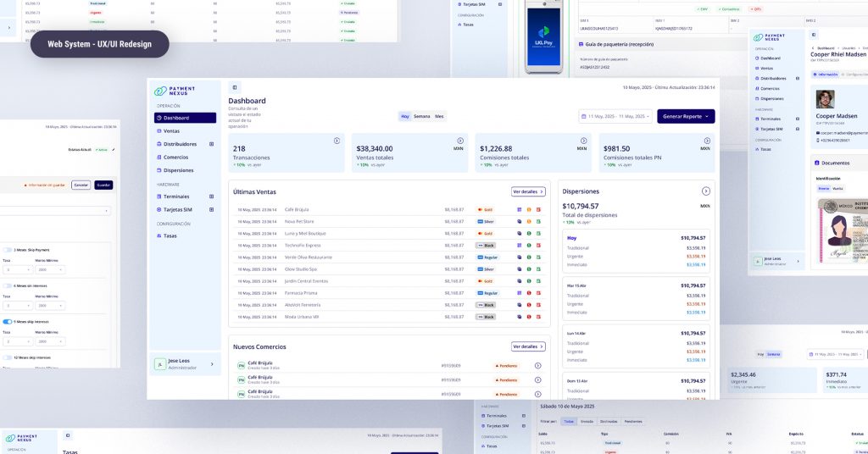Disable the 9 Meses skip intereses toggle
The image size is (868, 454).
(8, 322)
